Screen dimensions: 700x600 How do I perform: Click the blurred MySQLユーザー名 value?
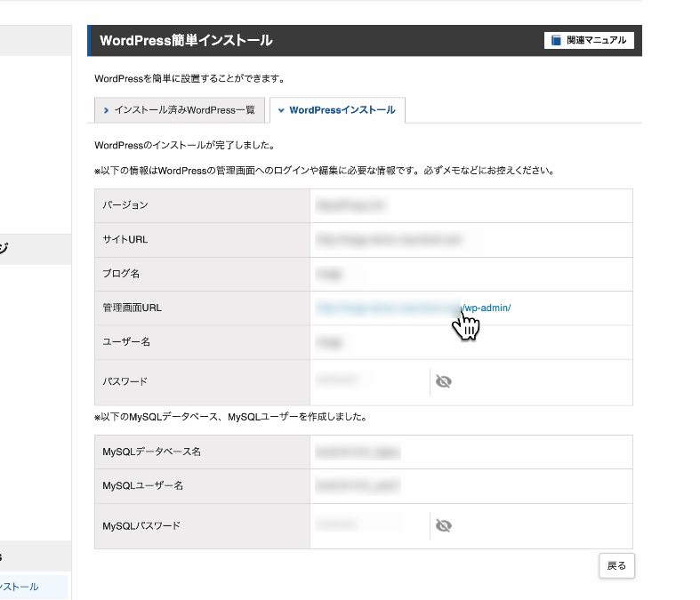click(358, 486)
